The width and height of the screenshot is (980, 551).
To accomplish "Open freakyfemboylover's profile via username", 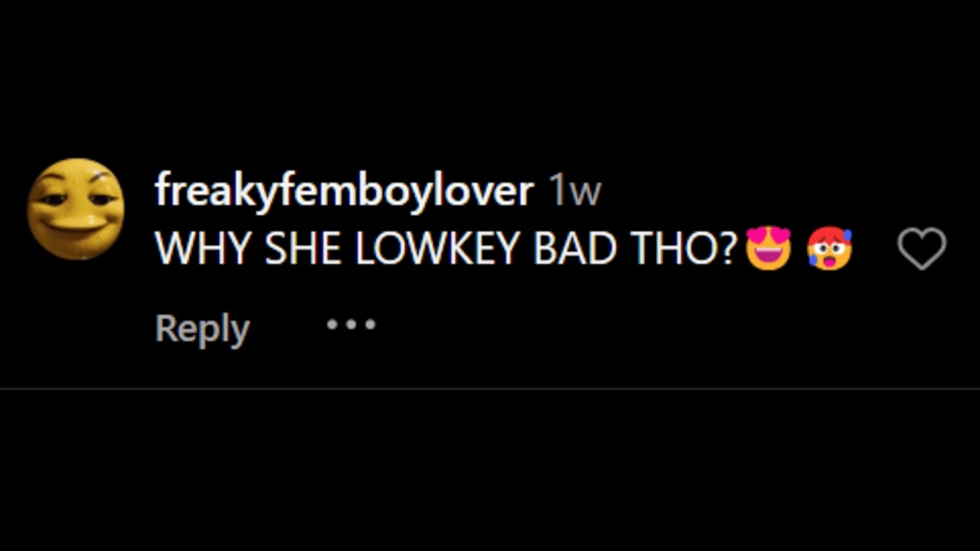I will point(344,189).
